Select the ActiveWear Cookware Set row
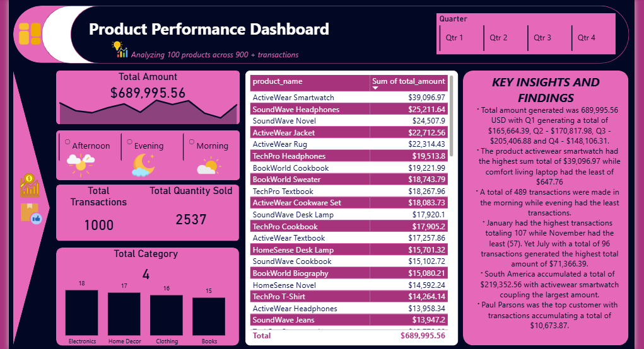The width and height of the screenshot is (644, 349). 349,203
